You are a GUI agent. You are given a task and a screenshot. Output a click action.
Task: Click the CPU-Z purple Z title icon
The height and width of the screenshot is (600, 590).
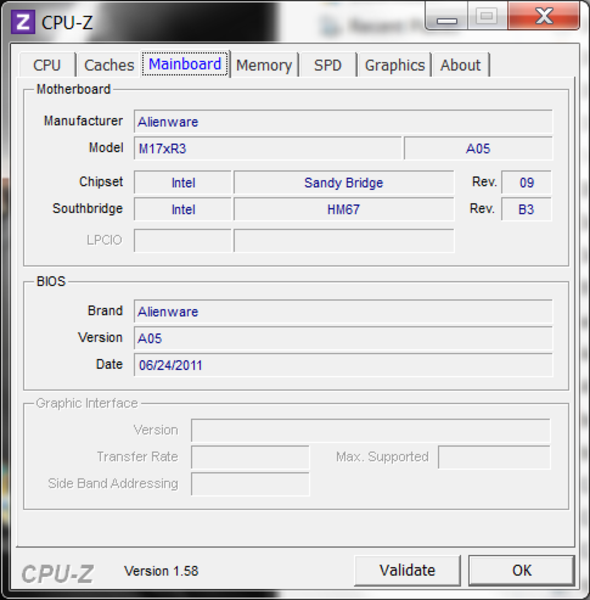(23, 22)
